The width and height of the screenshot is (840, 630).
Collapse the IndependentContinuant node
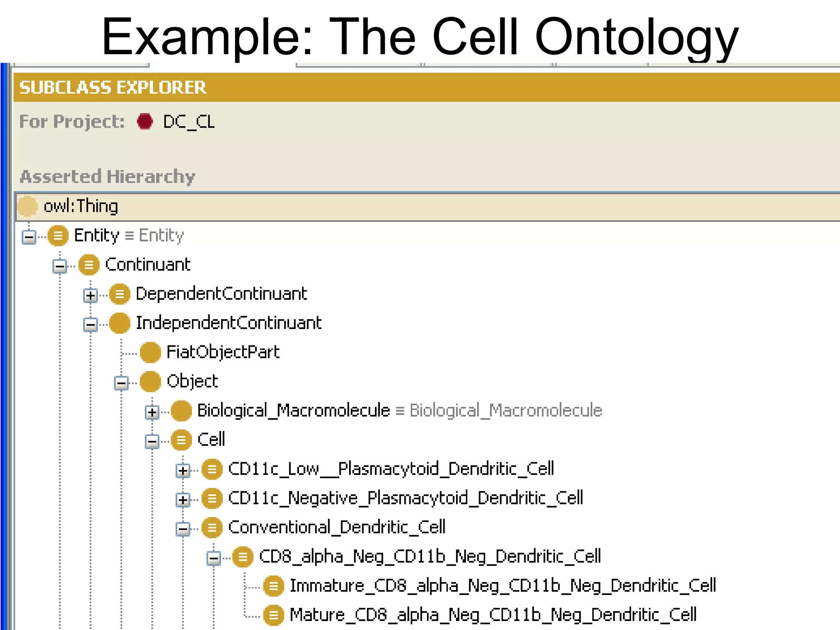coord(90,324)
